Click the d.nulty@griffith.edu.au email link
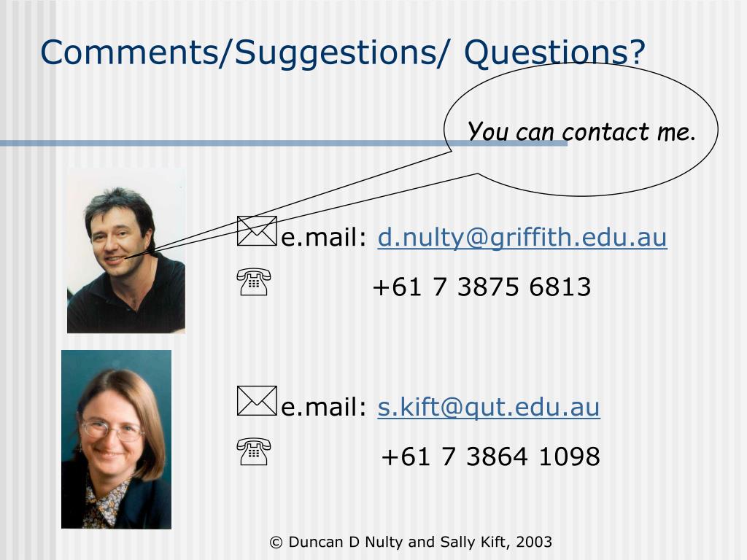The width and height of the screenshot is (747, 560). (522, 237)
